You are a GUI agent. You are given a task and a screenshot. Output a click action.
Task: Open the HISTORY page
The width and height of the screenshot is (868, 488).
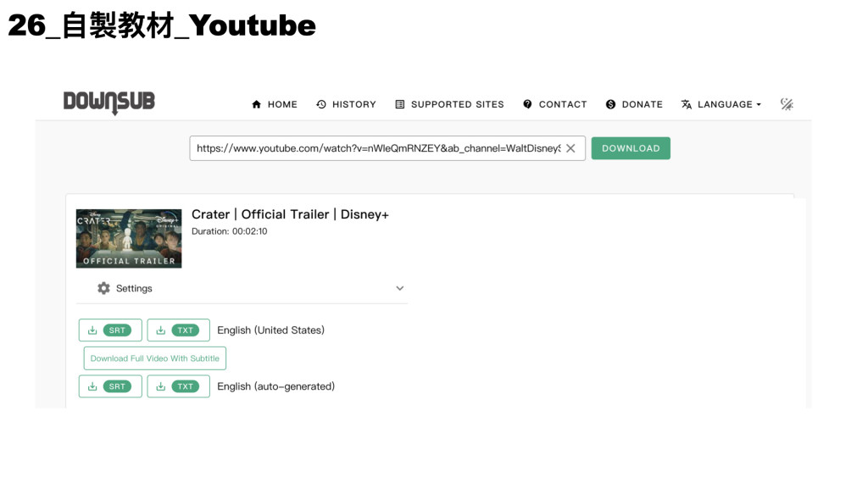pos(346,104)
